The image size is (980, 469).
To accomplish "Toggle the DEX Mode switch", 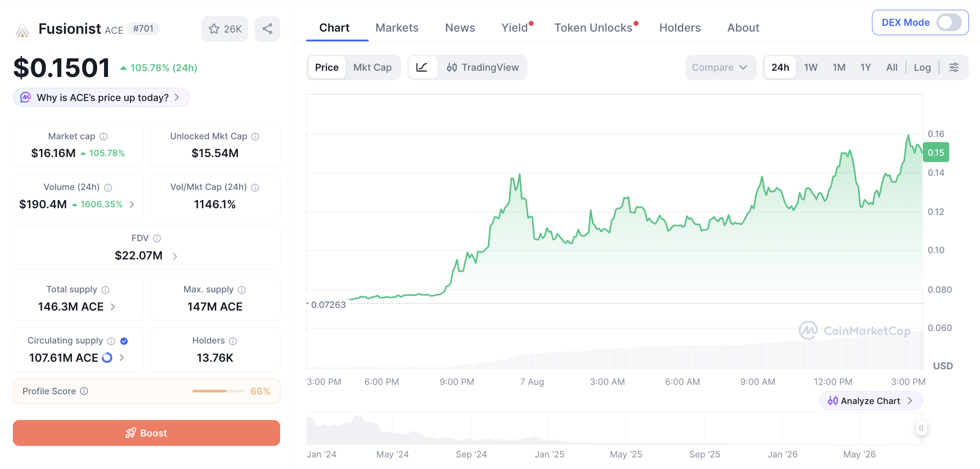I will 949,22.
